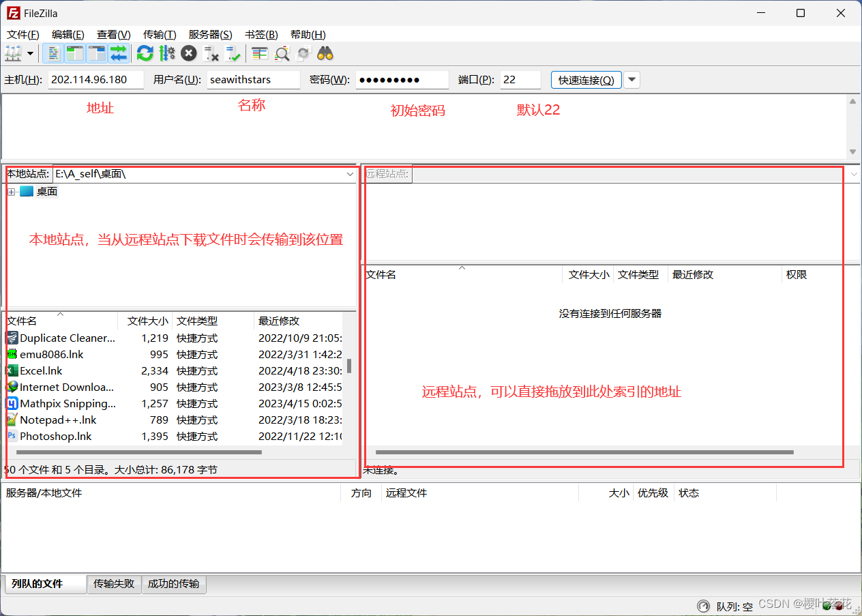Toggle the local directory tree view
Screen dimensions: 862x616
click(75, 53)
